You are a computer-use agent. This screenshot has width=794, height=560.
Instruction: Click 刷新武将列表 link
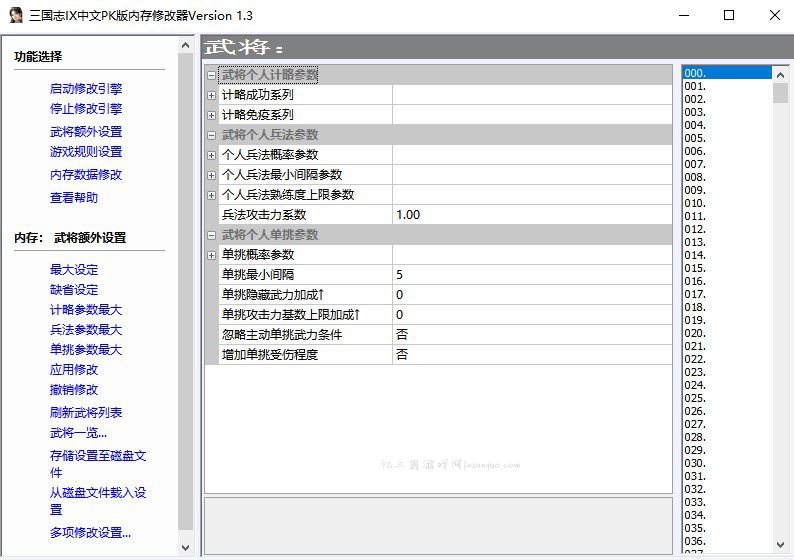86,412
